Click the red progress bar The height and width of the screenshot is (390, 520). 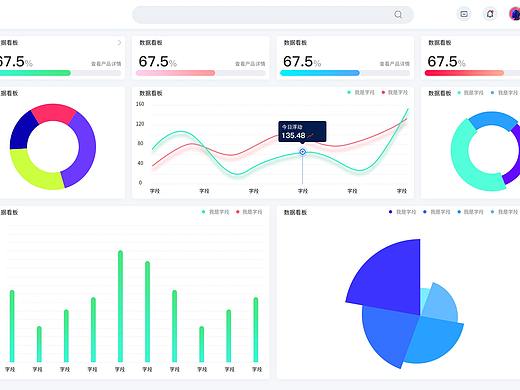coord(472,73)
